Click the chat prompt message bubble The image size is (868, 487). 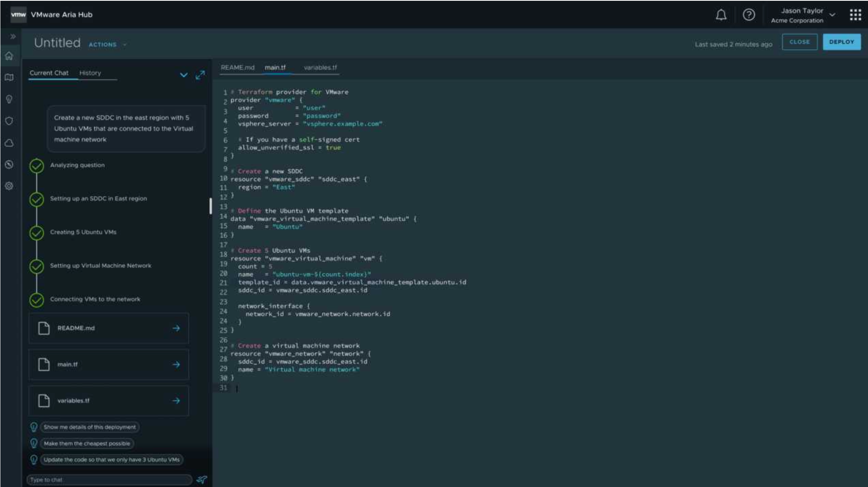point(126,129)
